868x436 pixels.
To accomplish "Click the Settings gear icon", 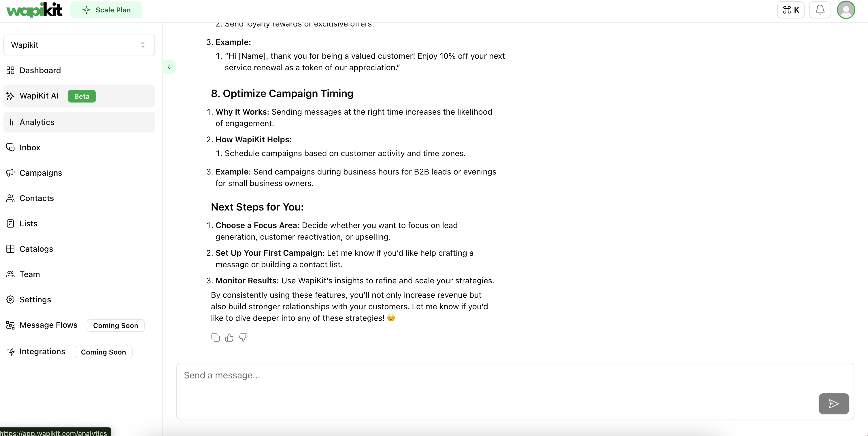I will pos(10,300).
